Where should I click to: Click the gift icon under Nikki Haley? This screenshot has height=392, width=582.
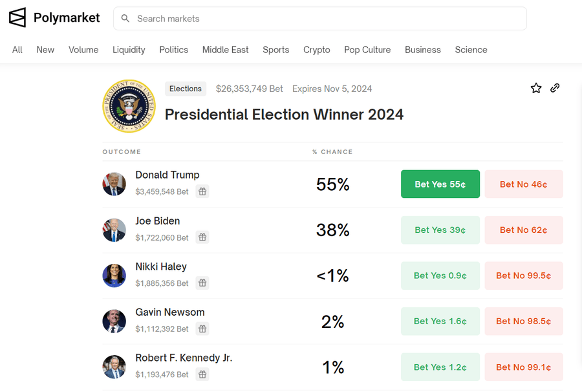[x=202, y=283]
